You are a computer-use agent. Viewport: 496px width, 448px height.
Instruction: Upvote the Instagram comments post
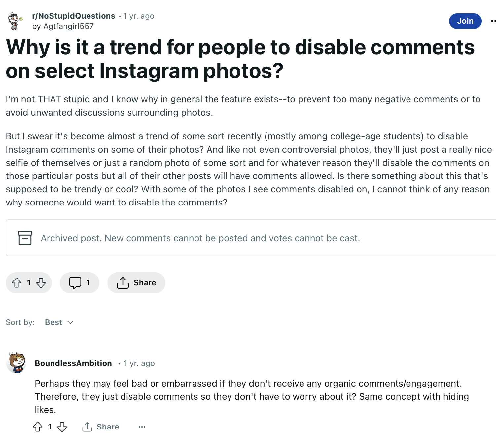pos(17,283)
